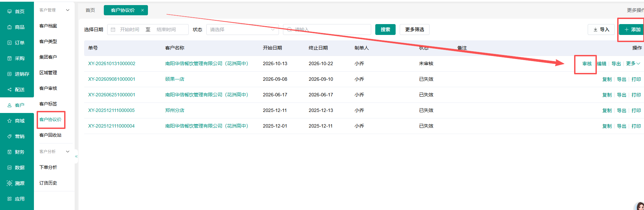Open the 溯源 traceability sidebar icon

(x=10, y=183)
